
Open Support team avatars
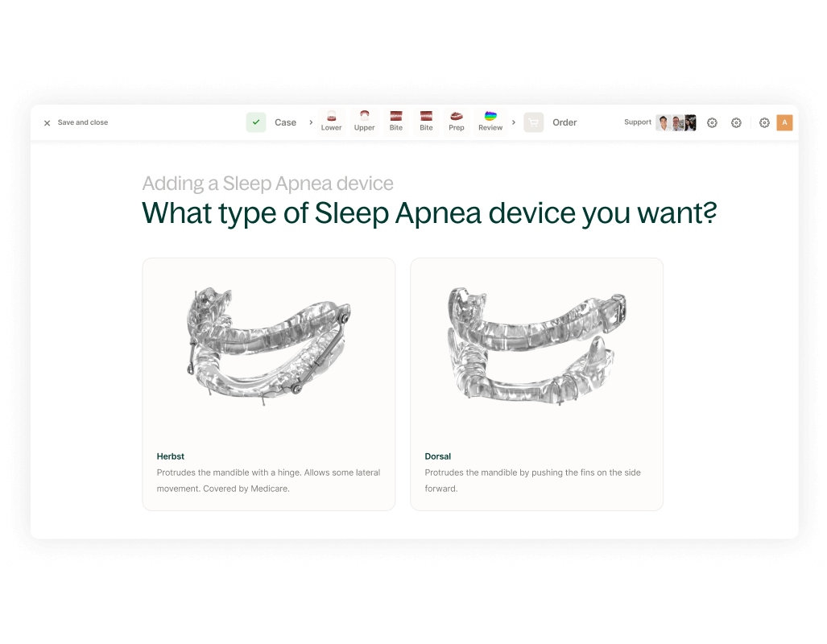click(x=676, y=122)
